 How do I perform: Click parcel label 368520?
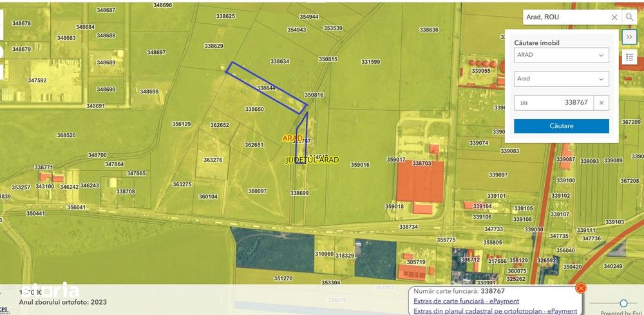pyautogui.click(x=66, y=135)
